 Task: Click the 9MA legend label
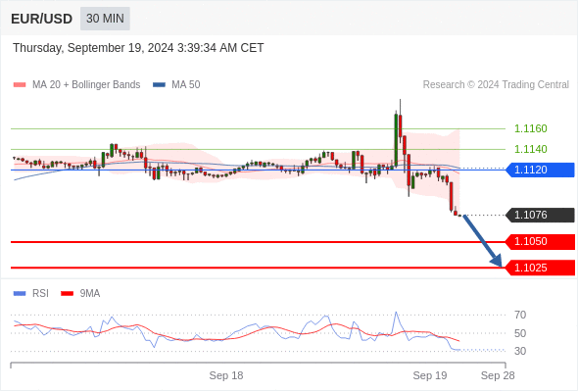coord(90,294)
